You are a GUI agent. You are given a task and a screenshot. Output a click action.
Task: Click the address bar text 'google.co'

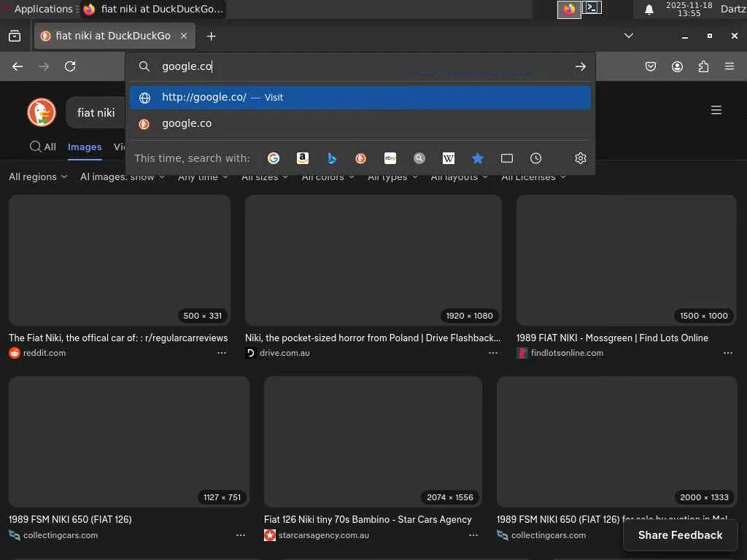(x=187, y=66)
